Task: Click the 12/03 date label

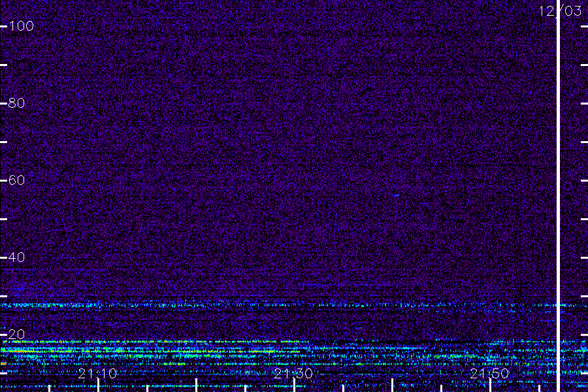Action: click(560, 11)
